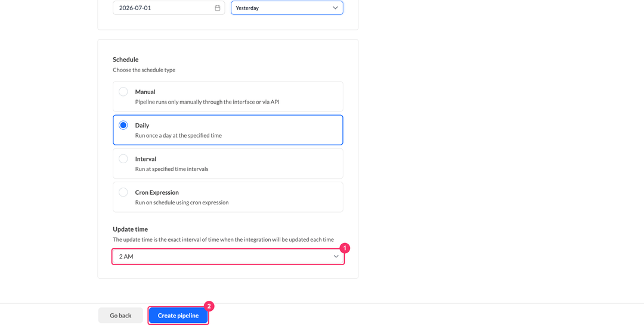644x327 pixels.
Task: Open the 2 AM update time dropdown
Action: [228, 257]
